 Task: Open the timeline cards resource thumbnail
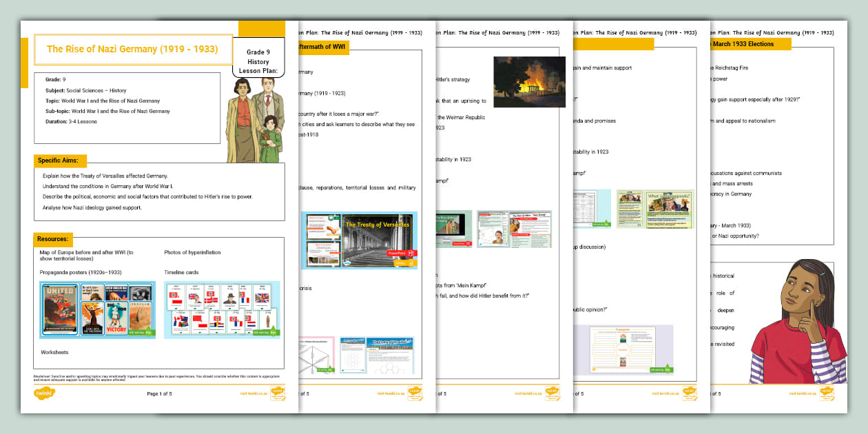222,309
